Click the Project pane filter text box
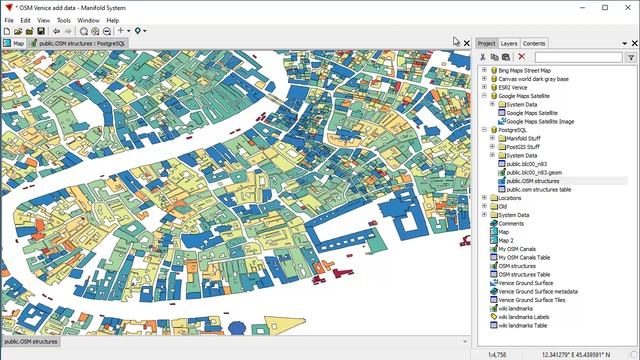This screenshot has width=640, height=360. pos(579,58)
